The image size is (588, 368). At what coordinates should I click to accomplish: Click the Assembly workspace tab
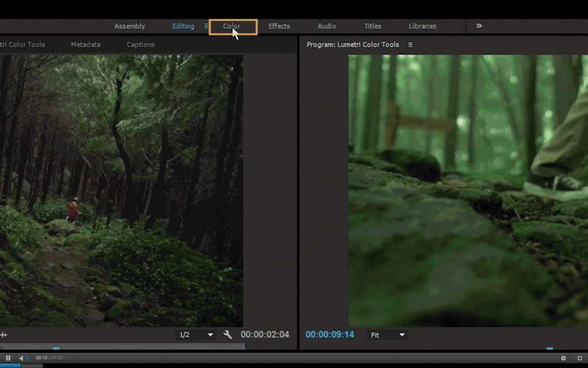coord(129,27)
